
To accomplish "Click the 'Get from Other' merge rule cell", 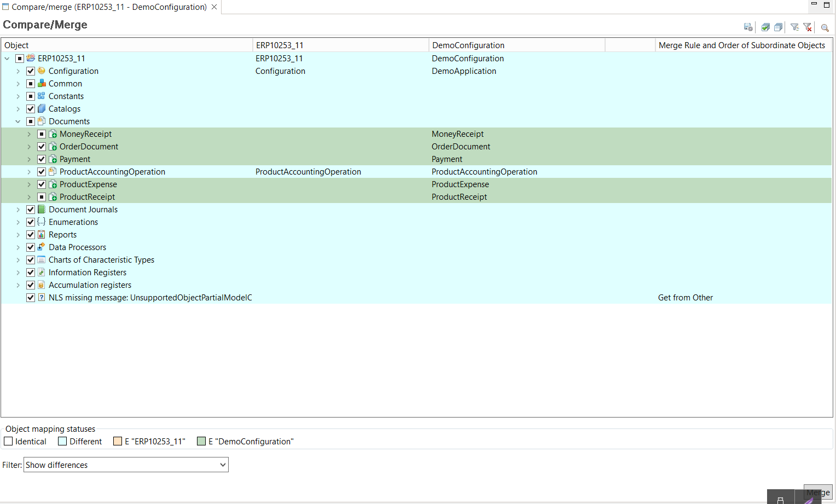I will pos(685,298).
